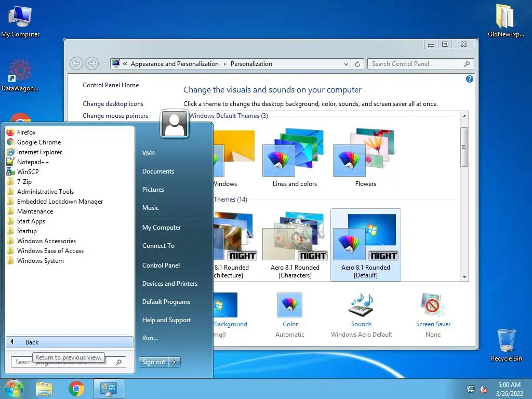Go back in Personalization window
The image size is (532, 399).
(76, 63)
